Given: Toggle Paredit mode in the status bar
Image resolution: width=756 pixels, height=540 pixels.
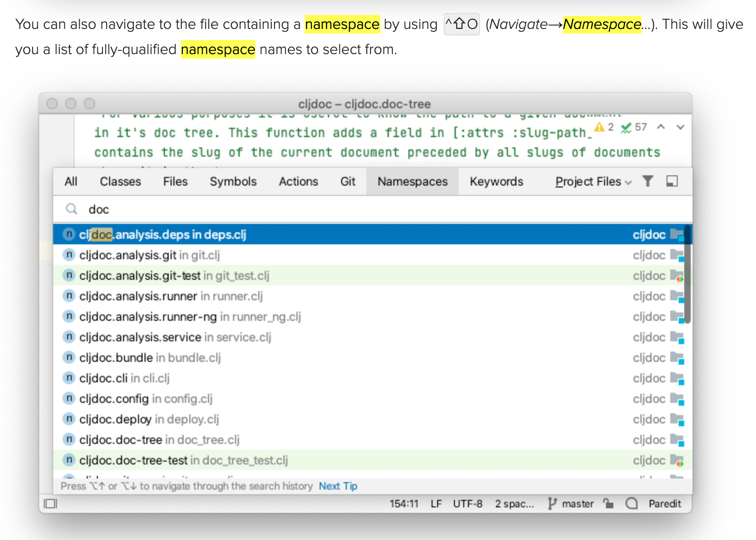Looking at the screenshot, I should (665, 504).
